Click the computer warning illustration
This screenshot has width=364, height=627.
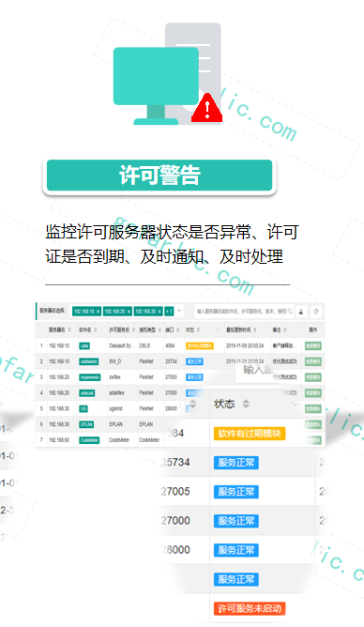pyautogui.click(x=168, y=73)
